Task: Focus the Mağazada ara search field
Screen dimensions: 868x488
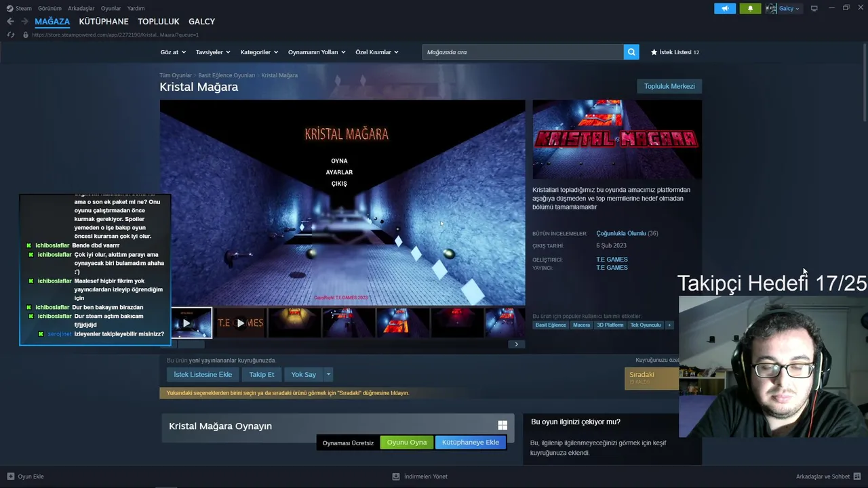Action: point(523,52)
